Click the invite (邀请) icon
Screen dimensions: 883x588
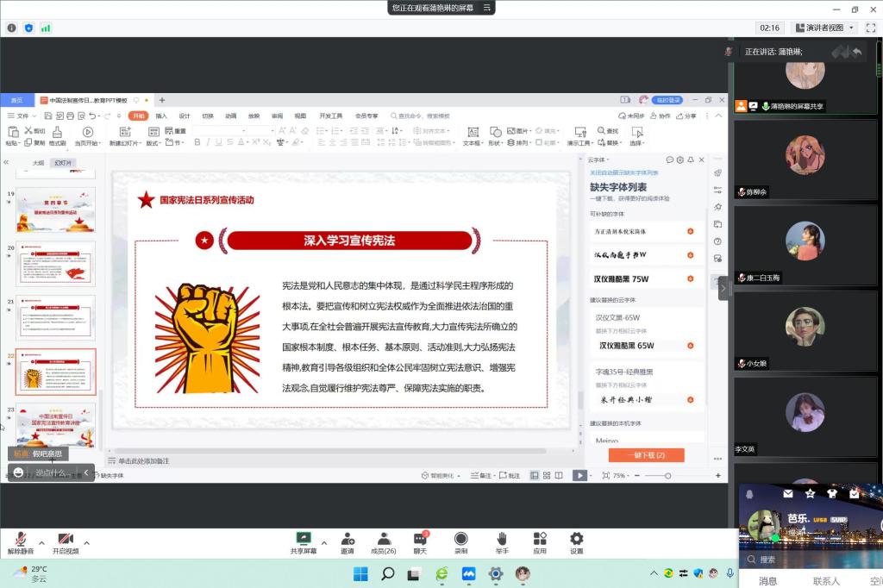[347, 540]
